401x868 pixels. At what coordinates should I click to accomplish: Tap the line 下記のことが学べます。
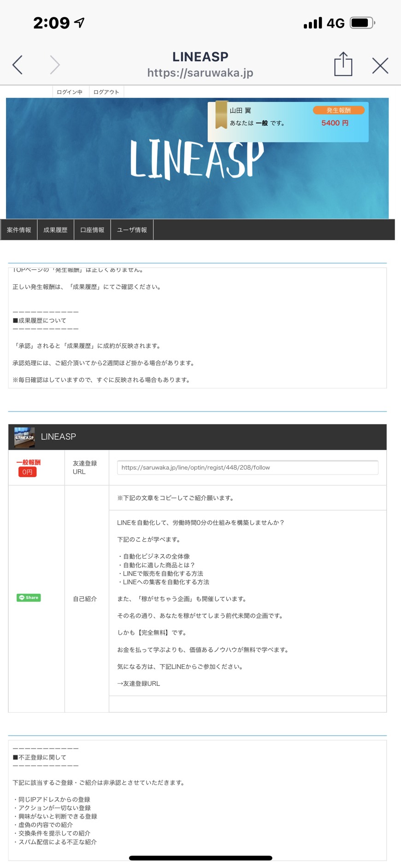click(x=149, y=539)
